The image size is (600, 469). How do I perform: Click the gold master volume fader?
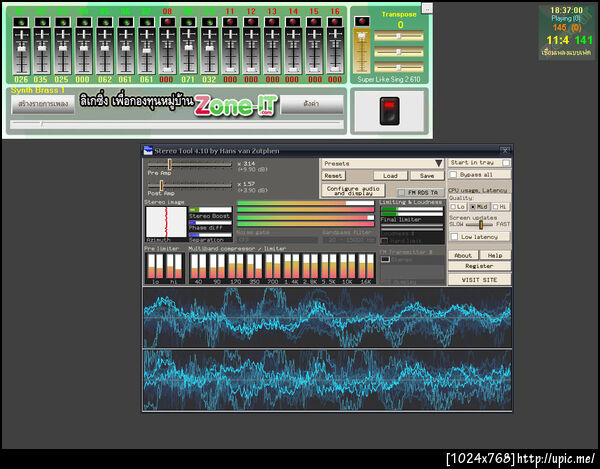(362, 36)
